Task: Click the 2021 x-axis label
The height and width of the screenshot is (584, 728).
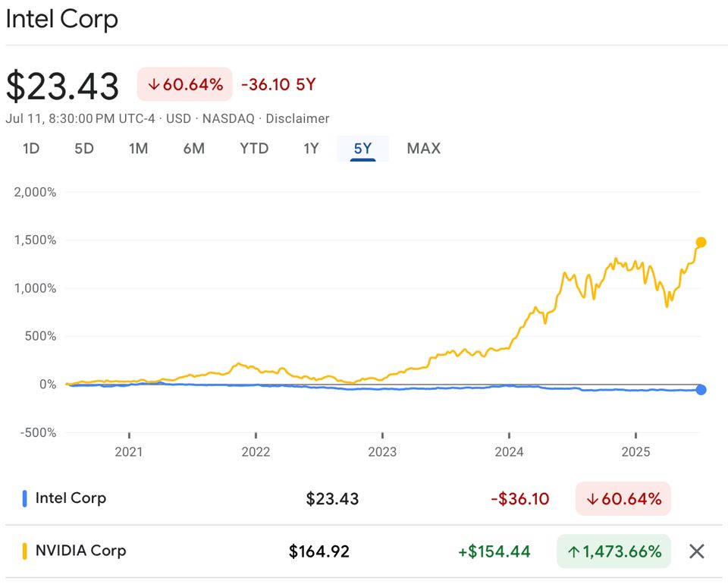Action: [x=129, y=452]
